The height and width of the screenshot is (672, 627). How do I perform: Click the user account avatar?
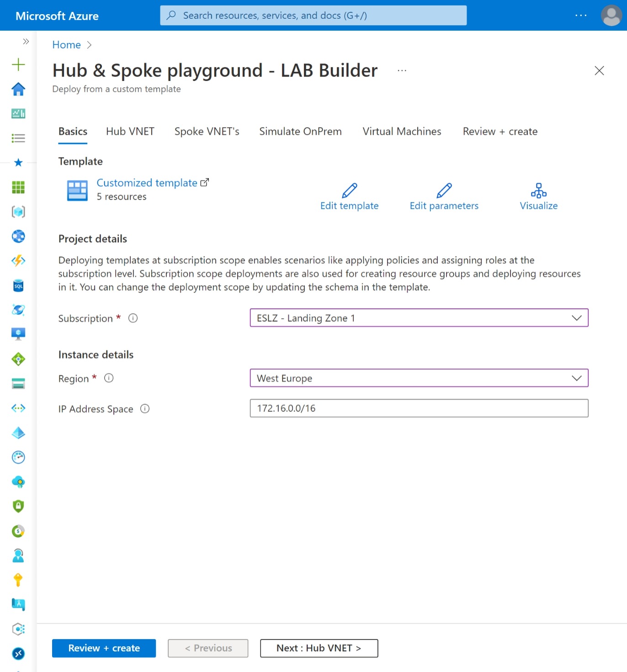point(611,16)
